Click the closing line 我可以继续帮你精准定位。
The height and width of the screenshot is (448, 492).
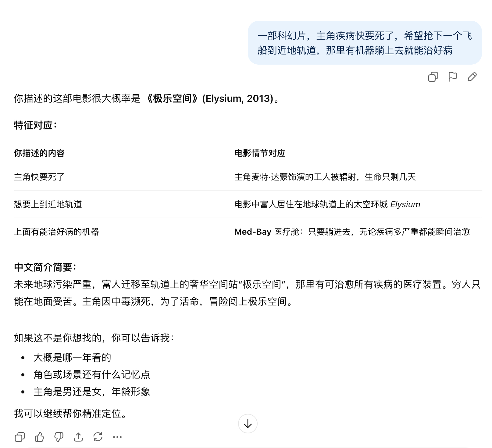70,413
